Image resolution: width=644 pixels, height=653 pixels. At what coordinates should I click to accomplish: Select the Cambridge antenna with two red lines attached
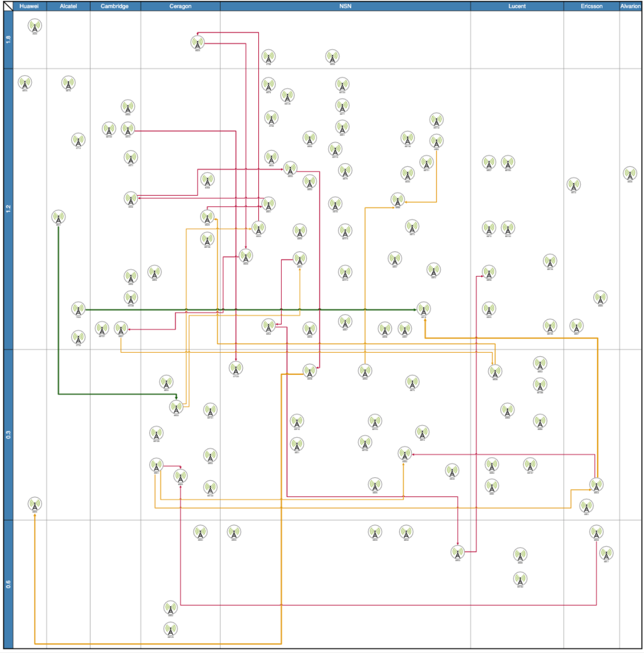[x=130, y=199]
